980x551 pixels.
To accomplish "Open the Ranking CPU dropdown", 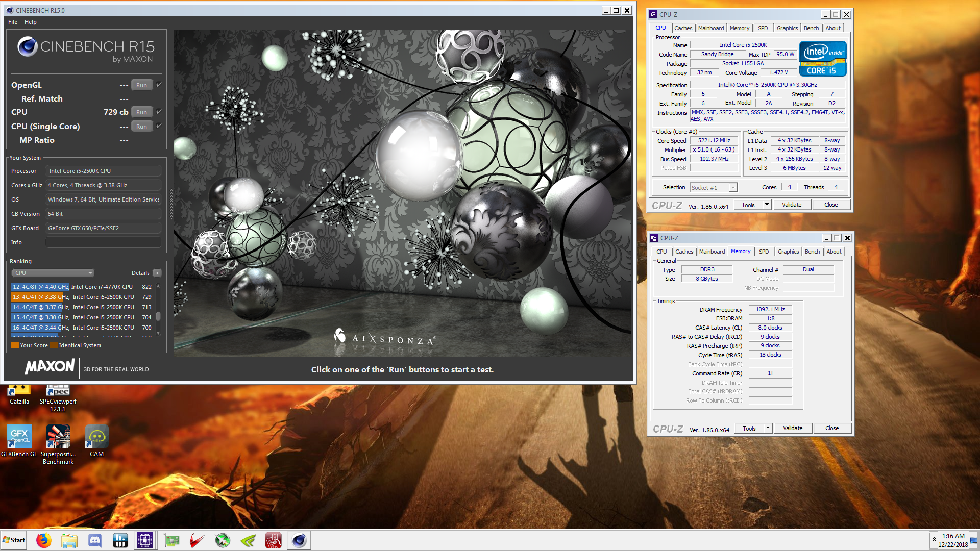I will (x=53, y=273).
